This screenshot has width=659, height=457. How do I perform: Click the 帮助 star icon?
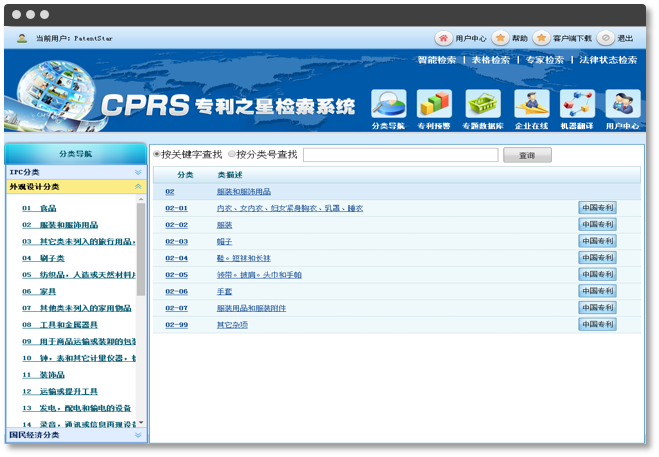pyautogui.click(x=500, y=38)
